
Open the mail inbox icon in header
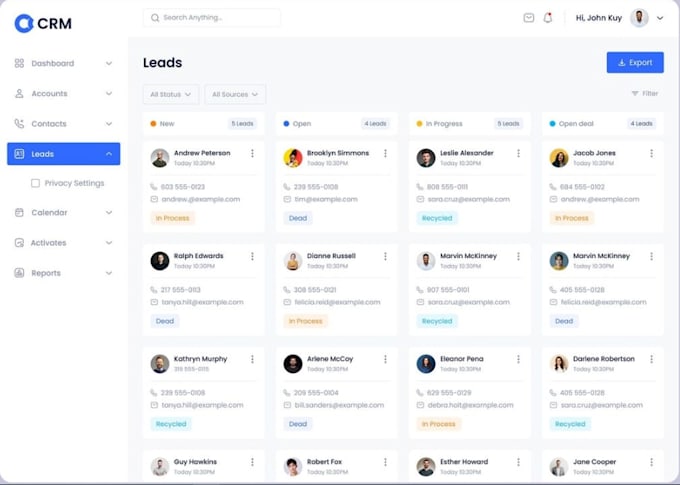(529, 18)
